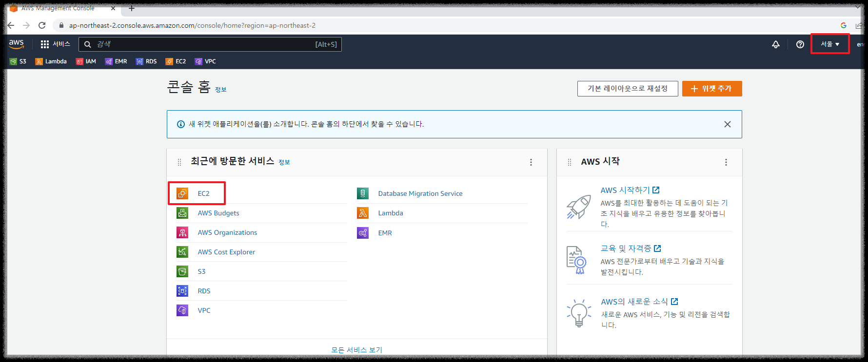Open Lambda link in recently visited services
The width and height of the screenshot is (868, 362).
(391, 213)
